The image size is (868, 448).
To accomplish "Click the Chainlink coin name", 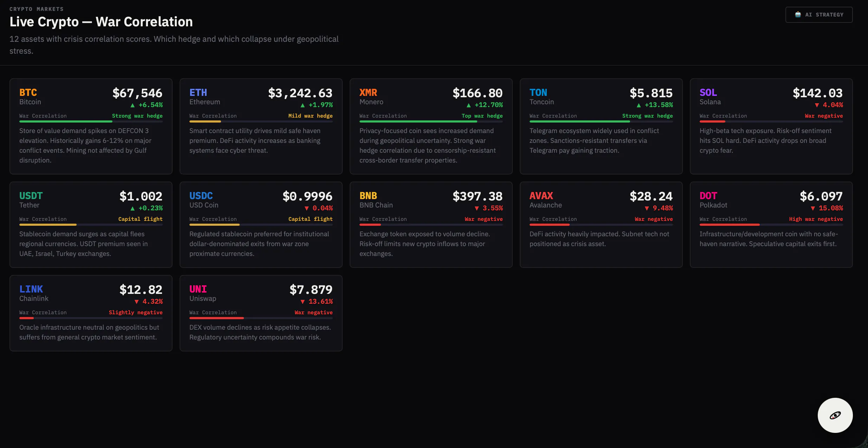I will click(34, 299).
